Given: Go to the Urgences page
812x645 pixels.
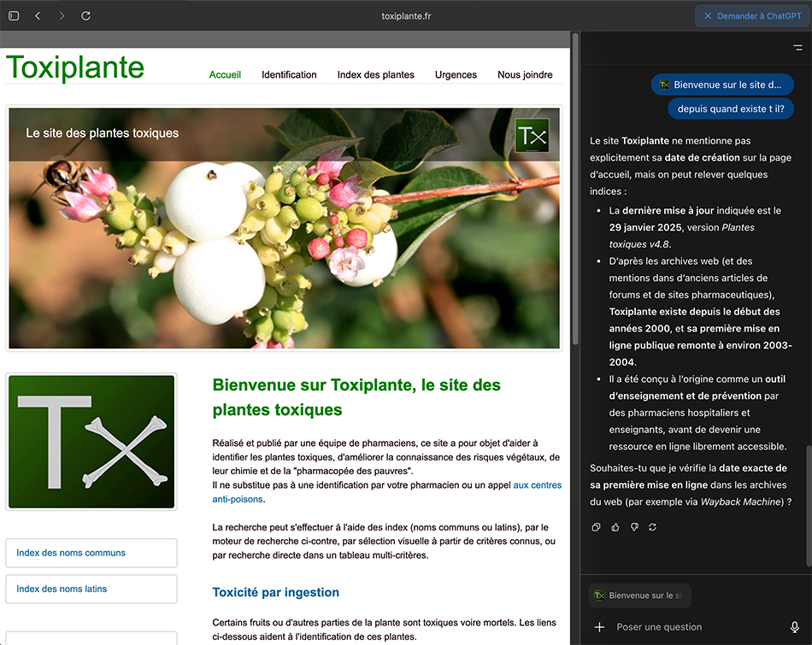Looking at the screenshot, I should click(x=456, y=75).
